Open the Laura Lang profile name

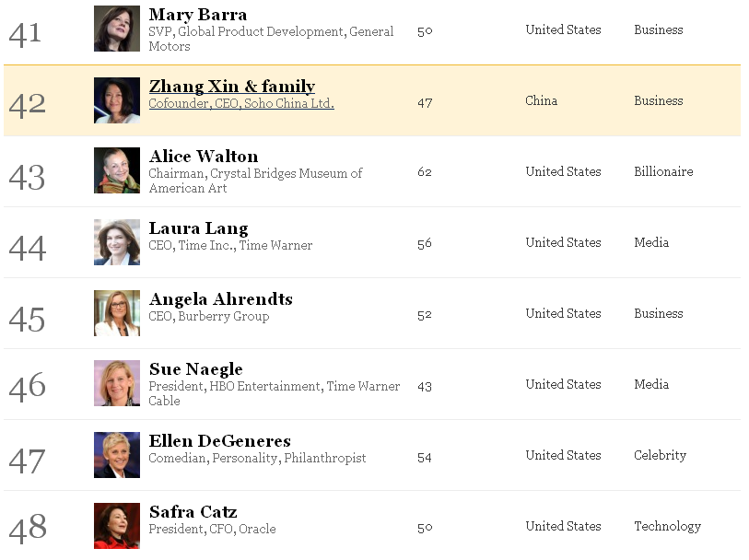click(x=198, y=228)
